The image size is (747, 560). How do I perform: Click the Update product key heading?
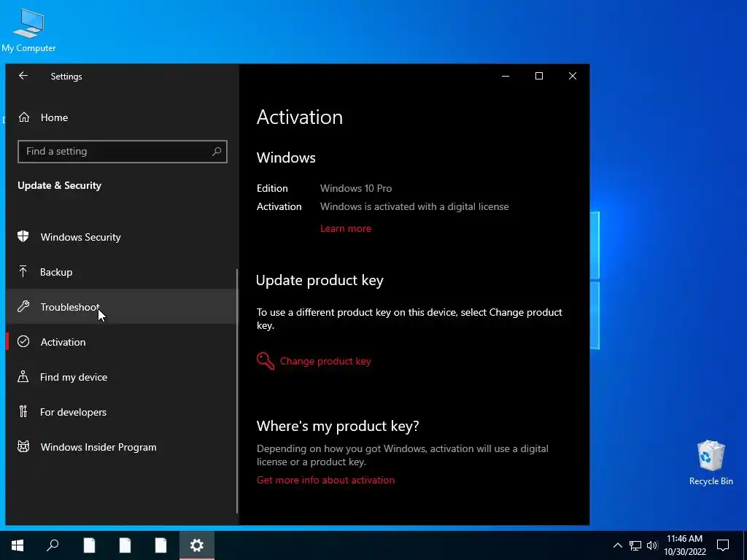point(320,280)
